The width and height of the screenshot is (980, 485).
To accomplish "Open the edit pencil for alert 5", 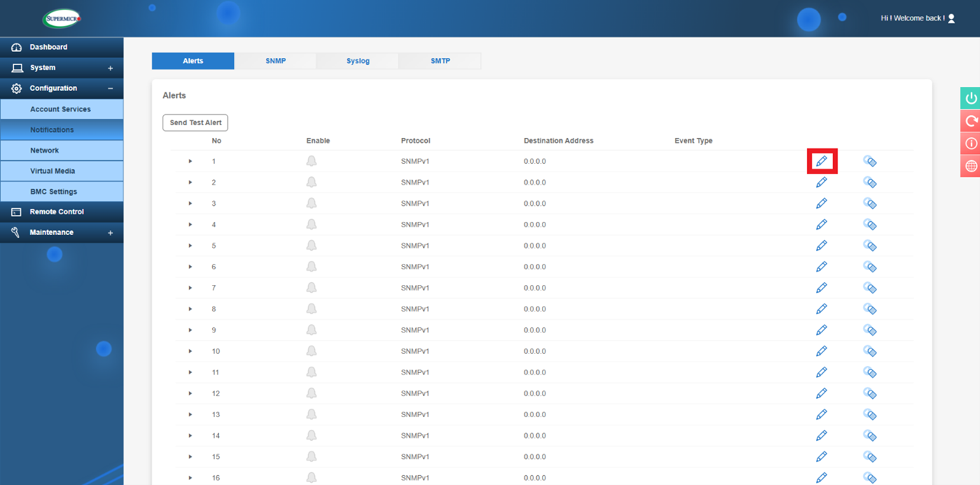I will [822, 246].
